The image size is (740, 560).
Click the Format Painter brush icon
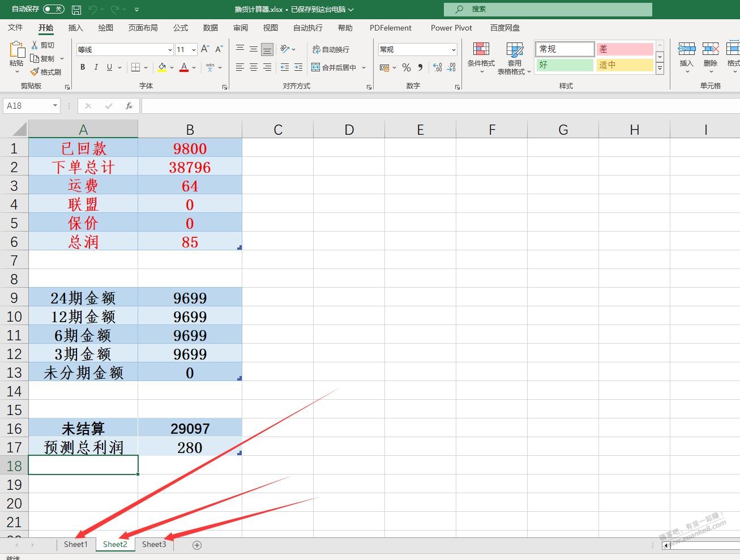pos(35,72)
